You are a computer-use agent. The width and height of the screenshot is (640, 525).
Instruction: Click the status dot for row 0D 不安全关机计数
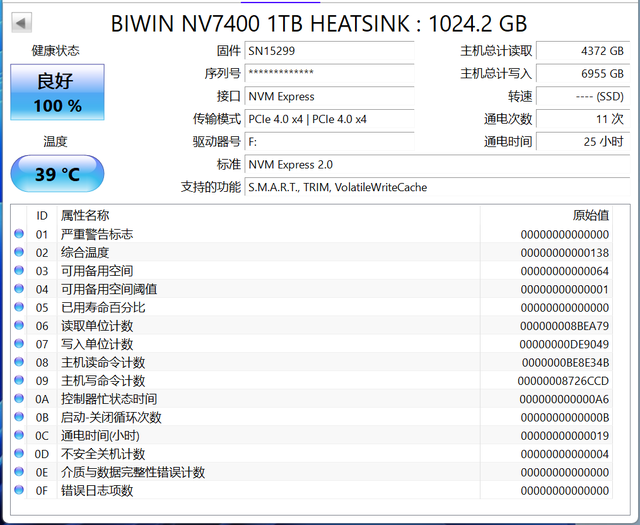pos(19,453)
